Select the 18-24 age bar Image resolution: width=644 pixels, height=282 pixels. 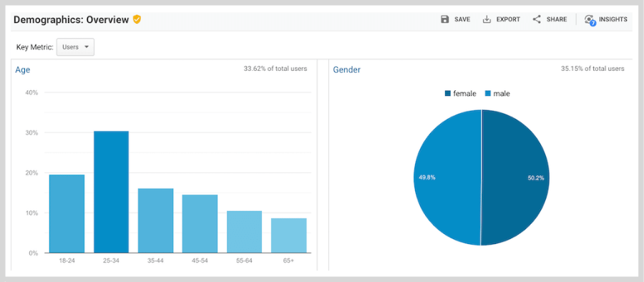click(x=67, y=214)
